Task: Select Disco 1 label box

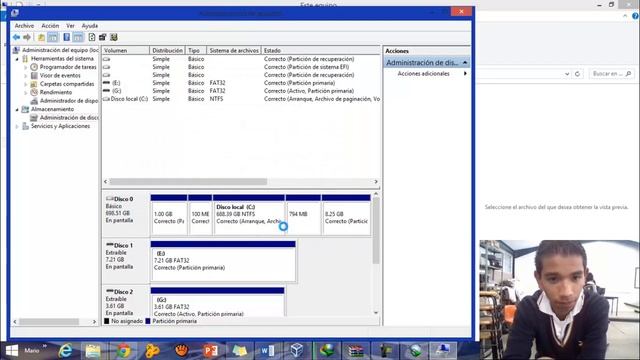Action: click(x=125, y=260)
